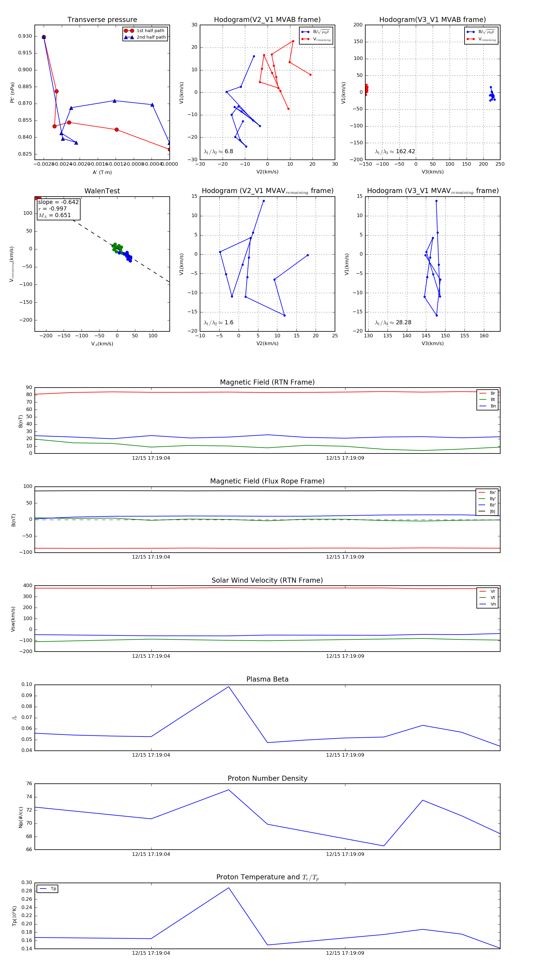
Task: Click the 'Solar Wind Velocity (RTN Frame)' title
Action: pos(267,581)
